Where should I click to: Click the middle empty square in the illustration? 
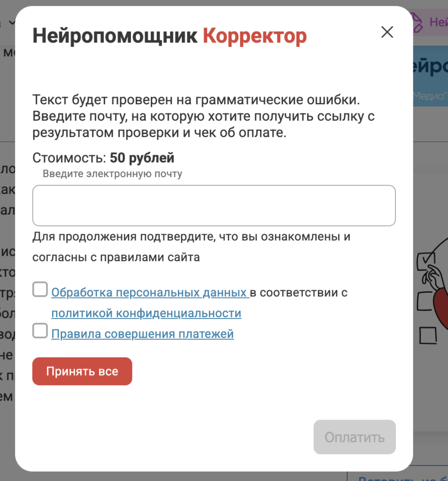[x=425, y=301]
